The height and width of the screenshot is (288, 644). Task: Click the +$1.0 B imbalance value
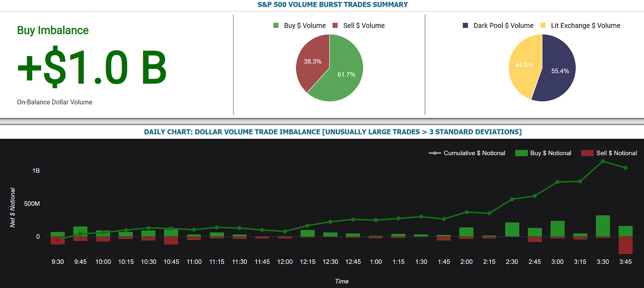coord(92,68)
